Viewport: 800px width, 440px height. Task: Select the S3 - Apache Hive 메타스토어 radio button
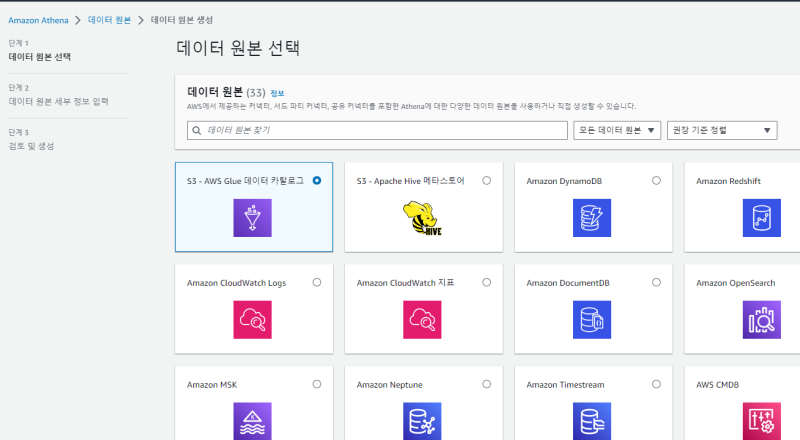[x=486, y=181]
